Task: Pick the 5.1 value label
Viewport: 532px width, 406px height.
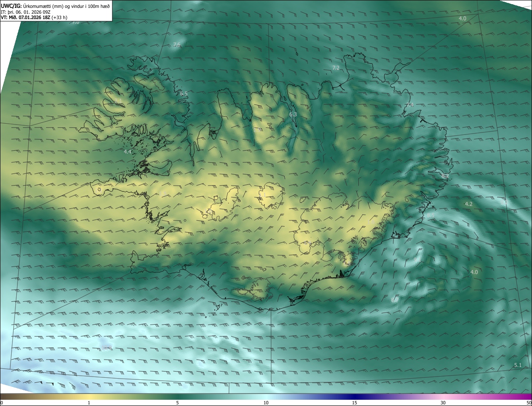Action: (x=517, y=365)
